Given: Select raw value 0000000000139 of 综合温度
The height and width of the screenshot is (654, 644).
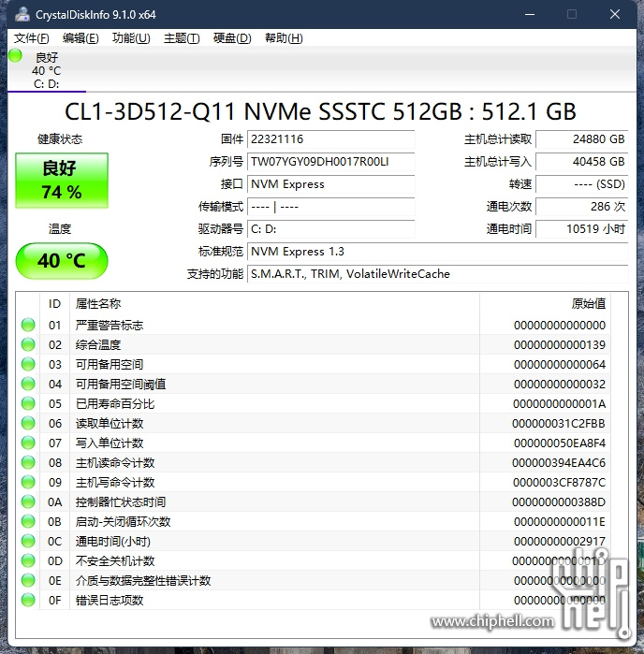Looking at the screenshot, I should (x=559, y=345).
